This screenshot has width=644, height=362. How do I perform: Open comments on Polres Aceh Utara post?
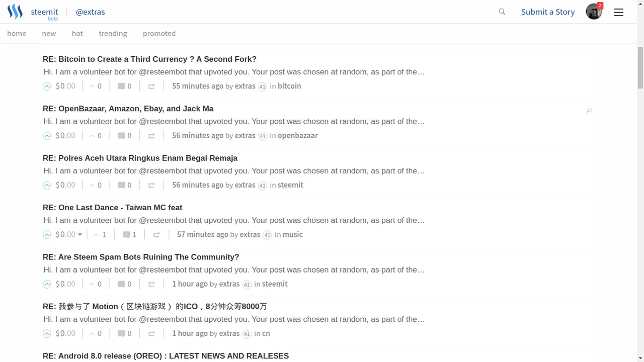124,185
